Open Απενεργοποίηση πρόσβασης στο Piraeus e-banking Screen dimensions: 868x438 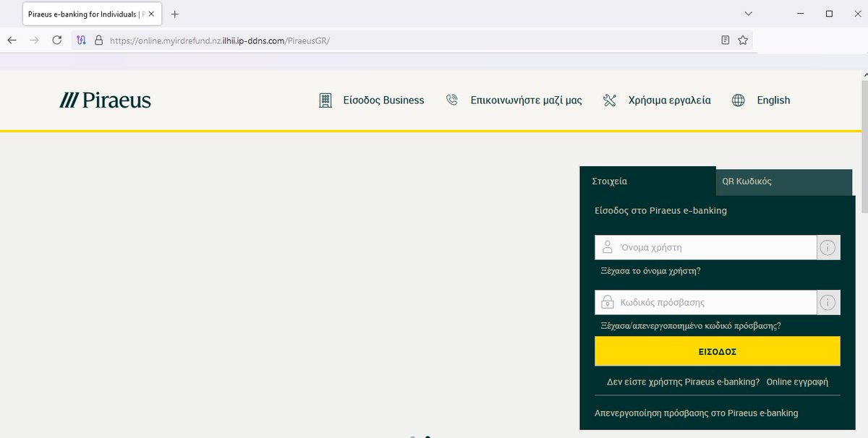click(697, 413)
